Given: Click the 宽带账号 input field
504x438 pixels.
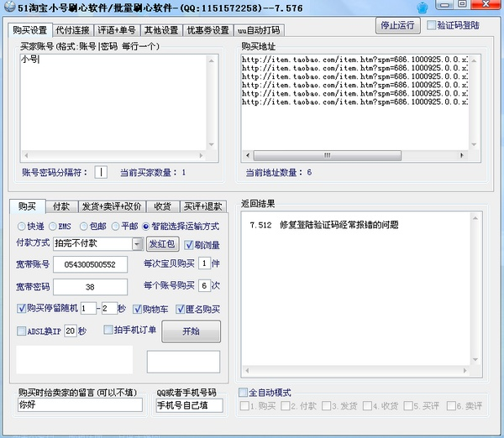Looking at the screenshot, I should pyautogui.click(x=90, y=264).
